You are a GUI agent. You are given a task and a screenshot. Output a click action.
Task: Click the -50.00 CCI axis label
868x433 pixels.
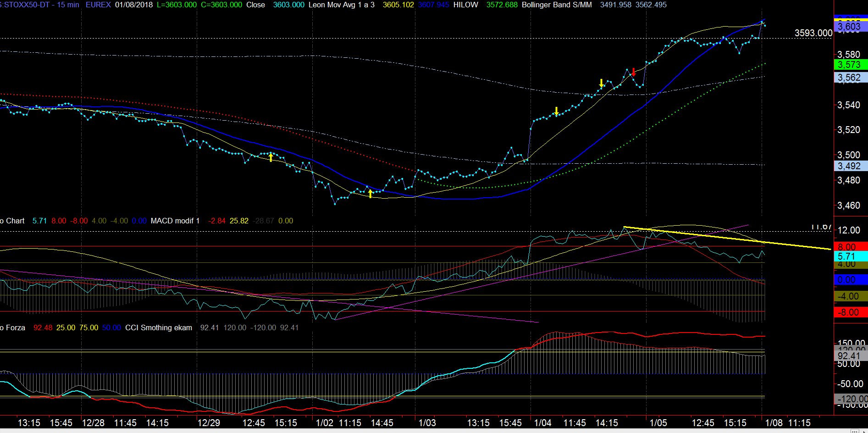tap(850, 384)
